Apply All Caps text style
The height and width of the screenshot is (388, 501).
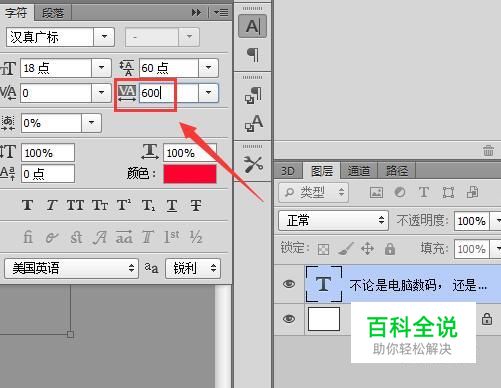coord(75,205)
